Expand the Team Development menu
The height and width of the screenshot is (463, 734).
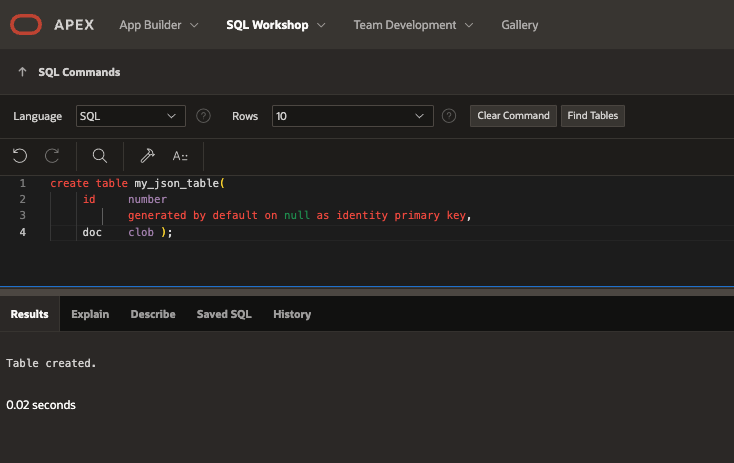[413, 24]
